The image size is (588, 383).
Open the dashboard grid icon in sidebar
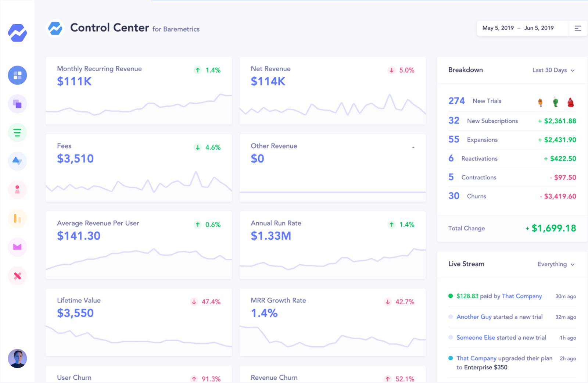(x=17, y=75)
